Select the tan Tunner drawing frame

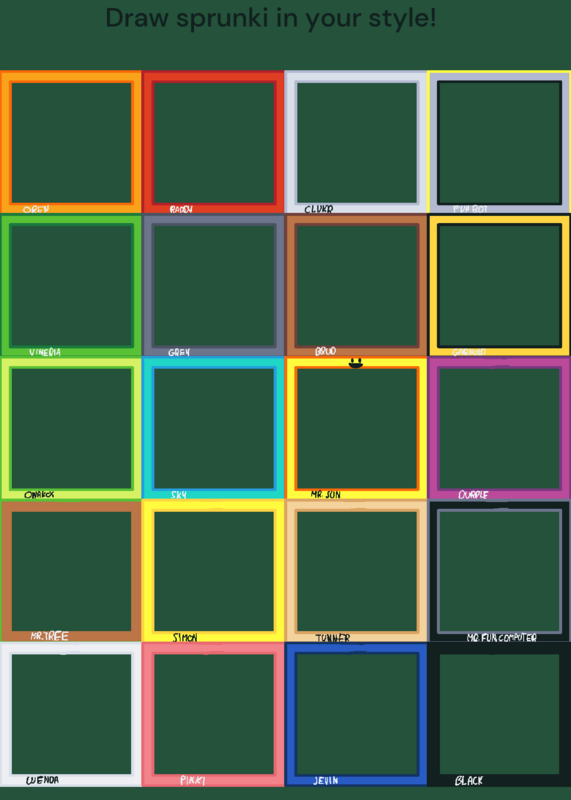[x=356, y=571]
